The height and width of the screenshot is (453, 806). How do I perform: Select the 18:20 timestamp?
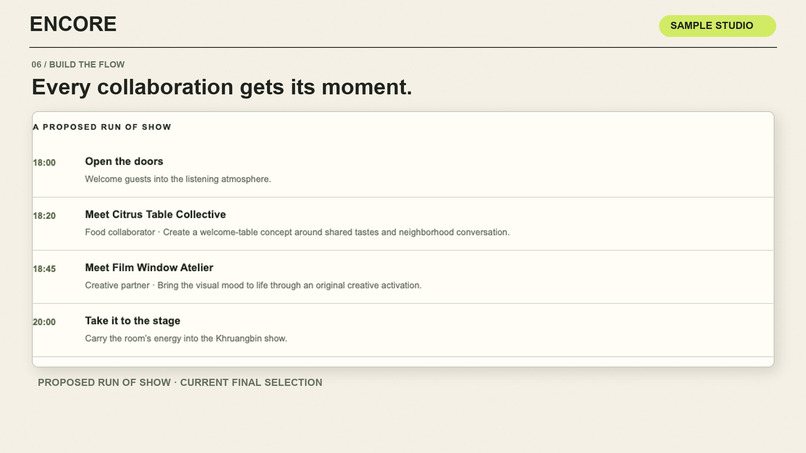(44, 215)
